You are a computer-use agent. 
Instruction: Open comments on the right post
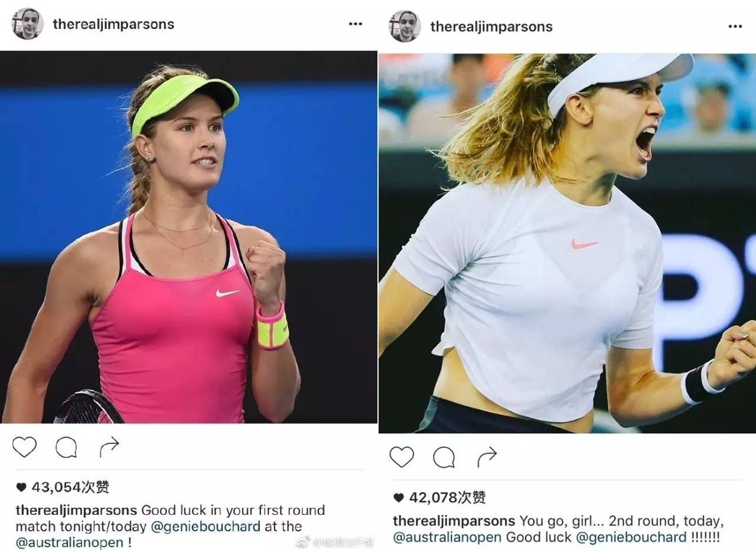click(444, 457)
